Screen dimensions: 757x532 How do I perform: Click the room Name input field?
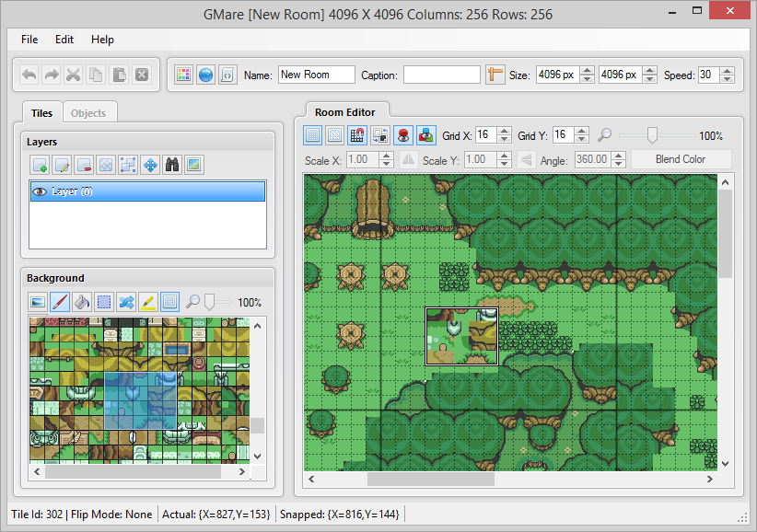[x=316, y=75]
